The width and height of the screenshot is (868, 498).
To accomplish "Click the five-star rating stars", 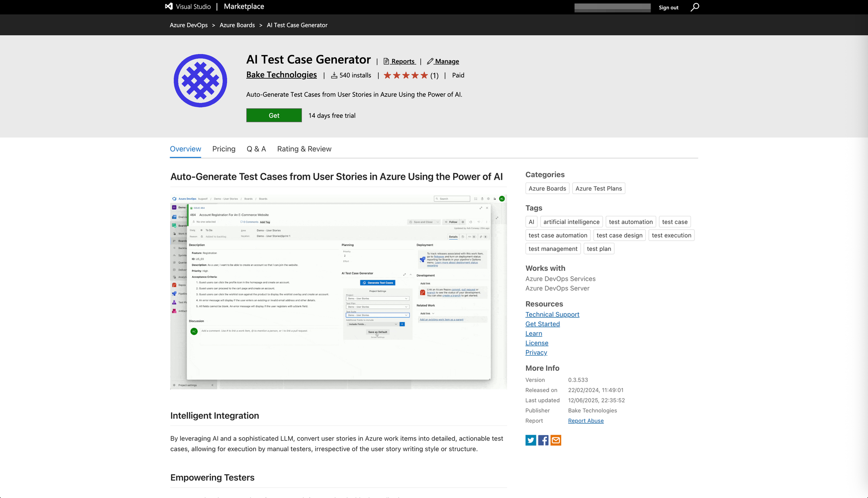I will click(406, 76).
